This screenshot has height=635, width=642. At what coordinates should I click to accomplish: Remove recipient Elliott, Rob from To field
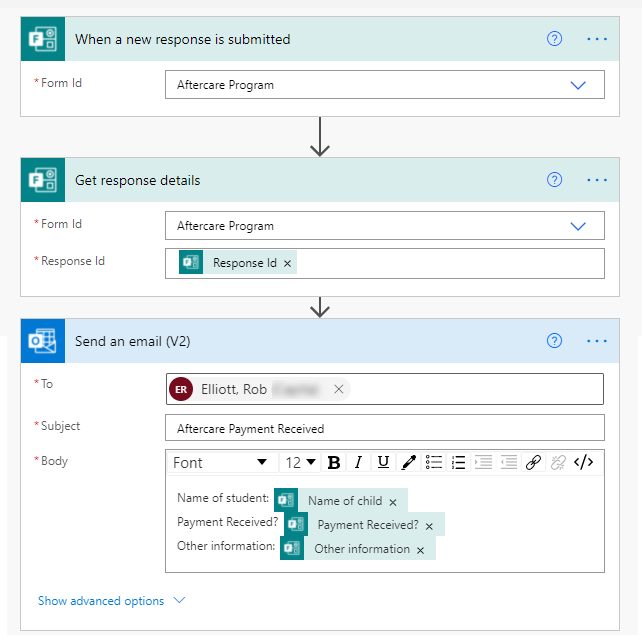[339, 389]
